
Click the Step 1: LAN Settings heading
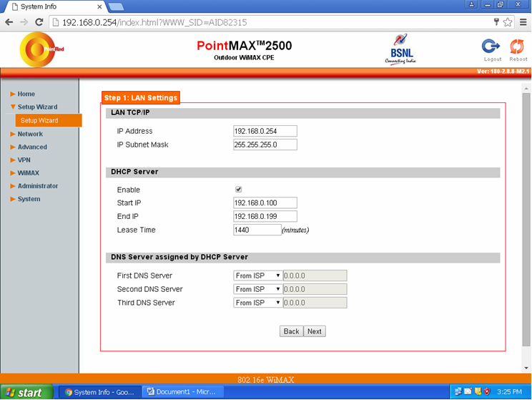tap(140, 98)
